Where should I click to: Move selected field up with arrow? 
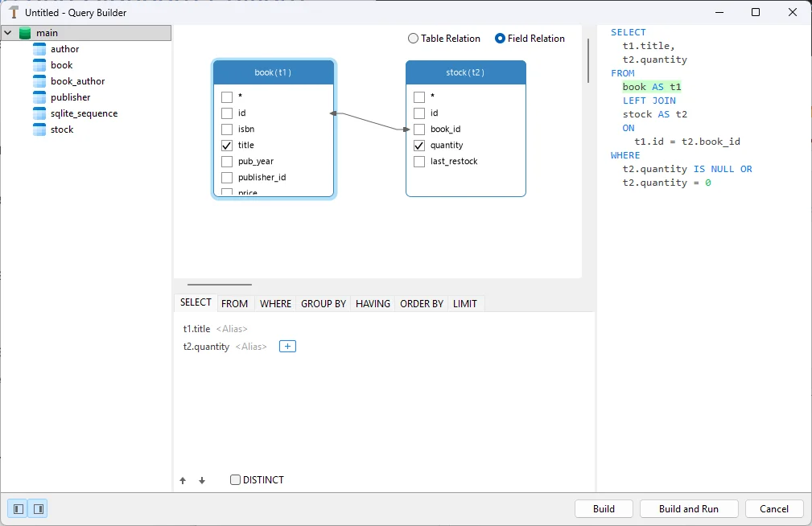pyautogui.click(x=183, y=480)
